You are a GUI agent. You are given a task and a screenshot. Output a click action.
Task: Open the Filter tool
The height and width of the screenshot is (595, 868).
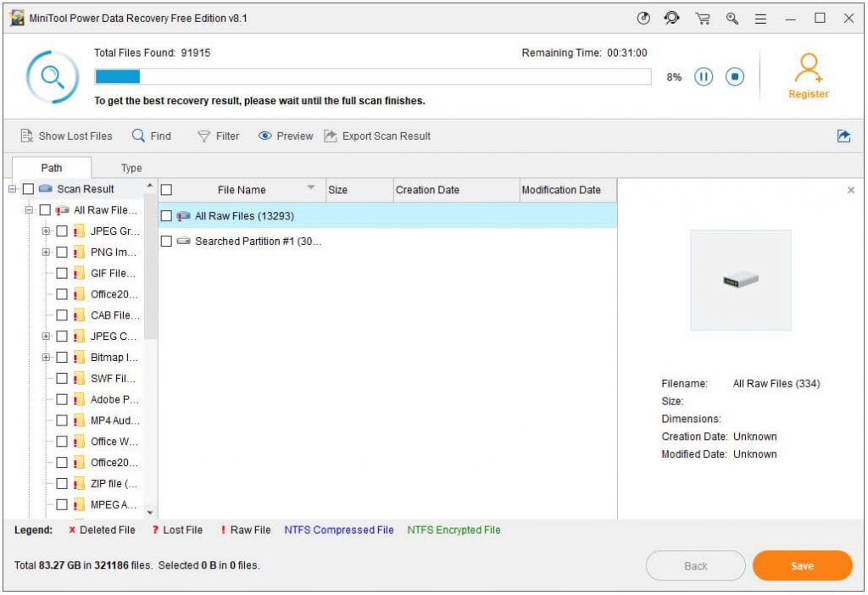(218, 136)
